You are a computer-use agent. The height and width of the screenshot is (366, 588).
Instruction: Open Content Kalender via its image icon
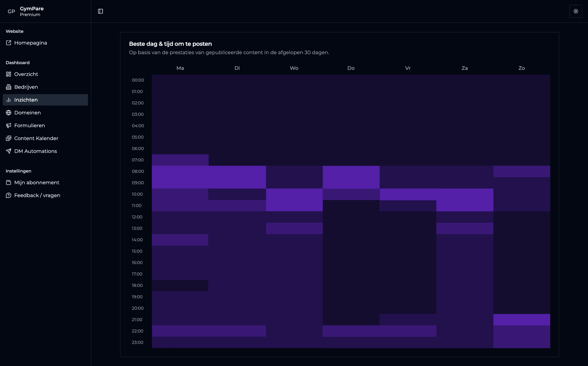[x=8, y=138]
